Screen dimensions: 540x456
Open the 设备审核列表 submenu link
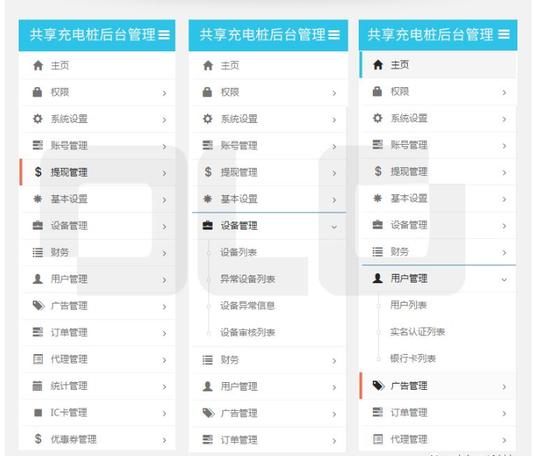click(247, 332)
